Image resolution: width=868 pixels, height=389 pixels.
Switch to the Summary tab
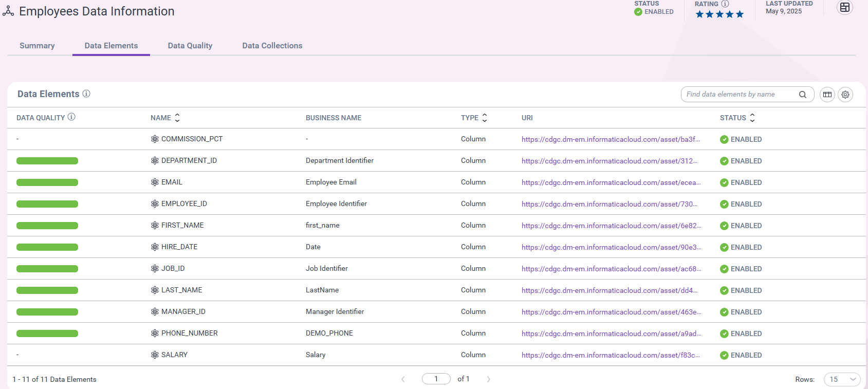[37, 46]
